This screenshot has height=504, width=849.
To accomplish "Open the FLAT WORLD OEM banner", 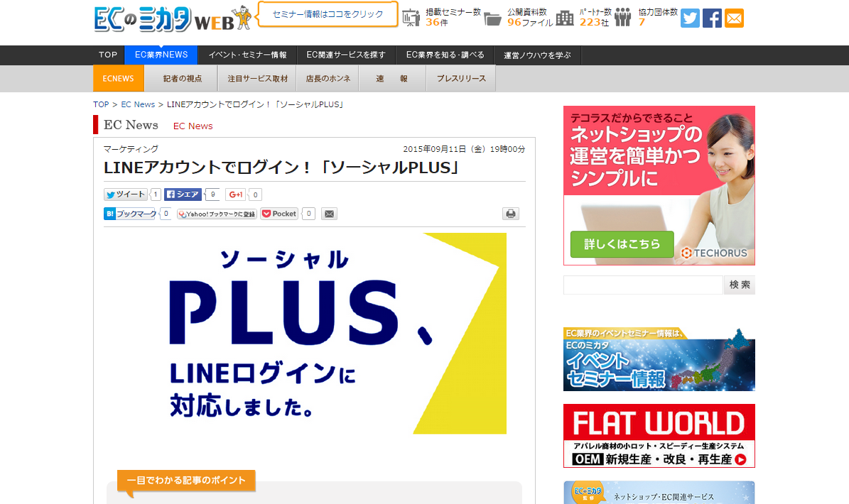I will (659, 436).
